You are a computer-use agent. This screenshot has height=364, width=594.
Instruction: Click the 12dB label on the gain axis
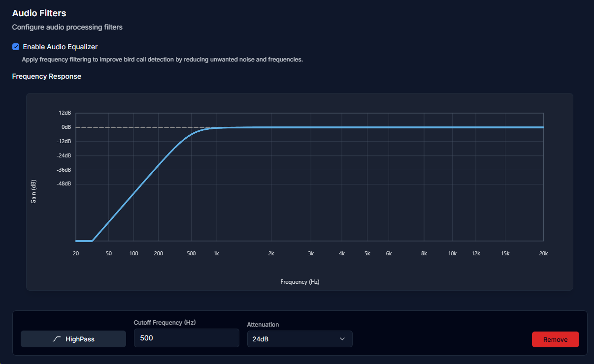point(65,113)
